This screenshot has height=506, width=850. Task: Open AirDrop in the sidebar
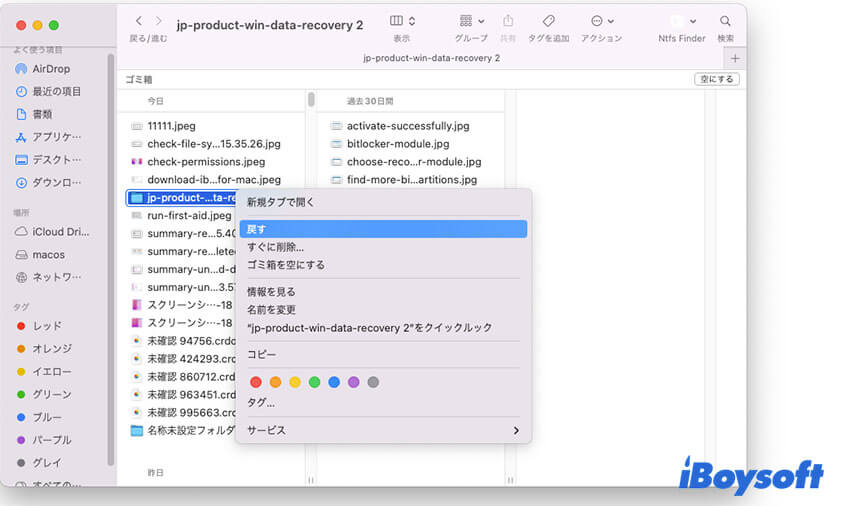click(x=43, y=69)
